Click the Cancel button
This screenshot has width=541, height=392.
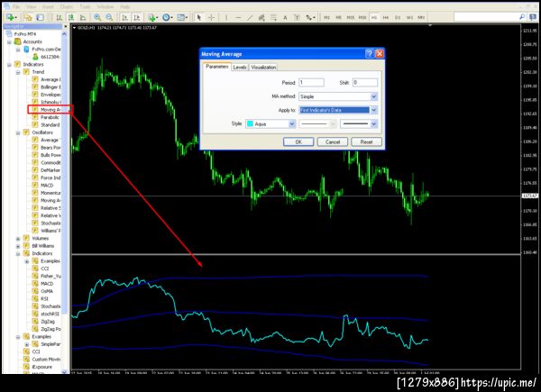pos(333,142)
